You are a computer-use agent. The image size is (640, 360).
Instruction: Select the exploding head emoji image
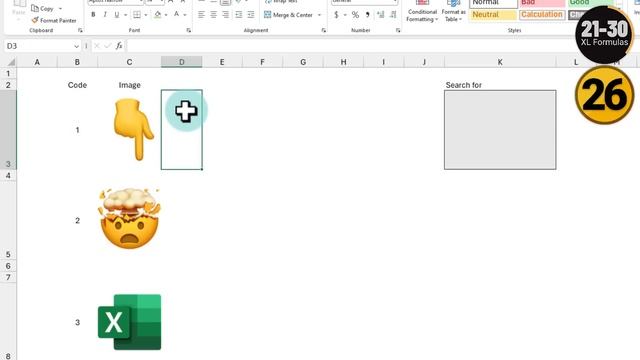tap(129, 218)
